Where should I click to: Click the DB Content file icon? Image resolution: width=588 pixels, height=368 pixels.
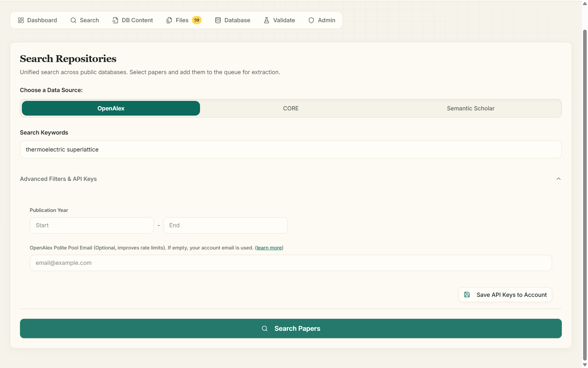115,20
